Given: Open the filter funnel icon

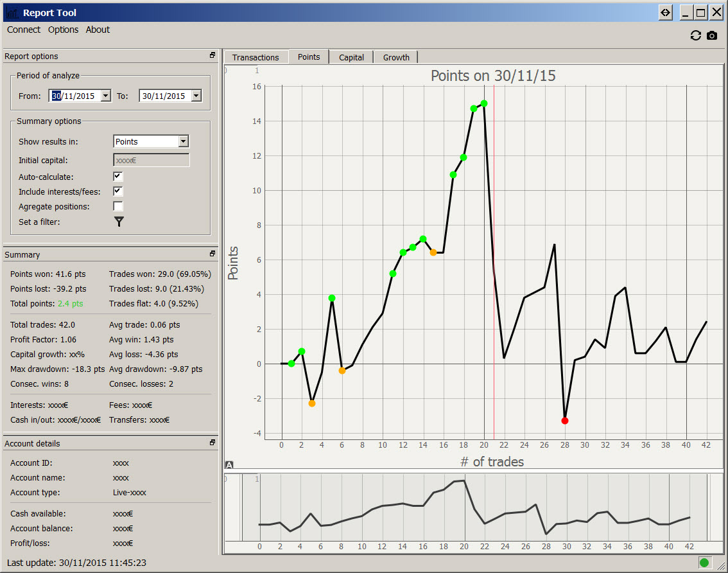Looking at the screenshot, I should coord(119,222).
